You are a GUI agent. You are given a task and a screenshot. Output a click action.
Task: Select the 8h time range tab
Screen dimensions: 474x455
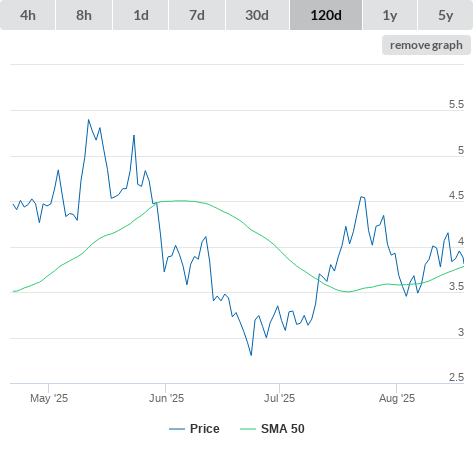[x=84, y=15]
